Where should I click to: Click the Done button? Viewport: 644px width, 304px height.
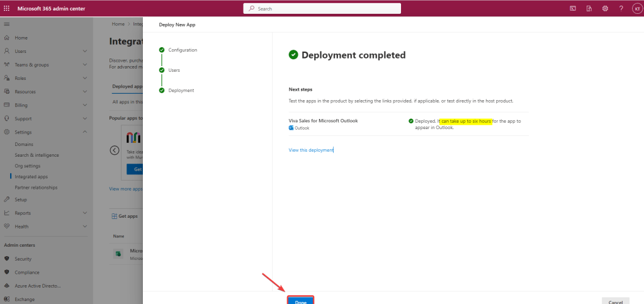pyautogui.click(x=300, y=300)
